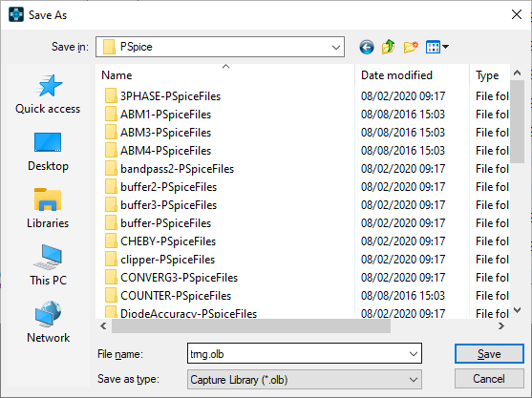This screenshot has width=532, height=398.
Task: Select This PC in the sidebar
Action: (48, 265)
